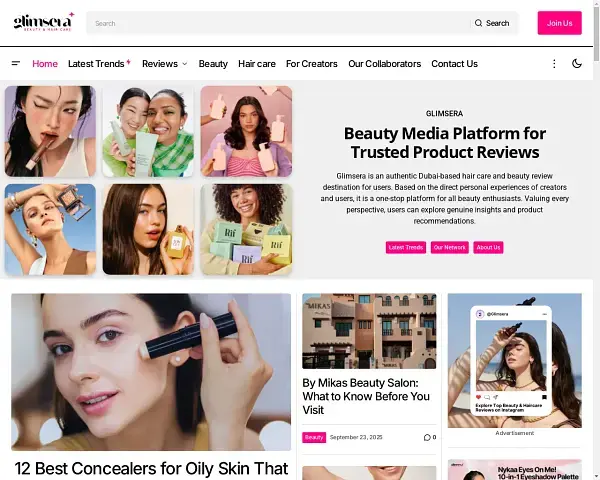Click the Glimsera logo
Screen dimensions: 600x480
44,22
